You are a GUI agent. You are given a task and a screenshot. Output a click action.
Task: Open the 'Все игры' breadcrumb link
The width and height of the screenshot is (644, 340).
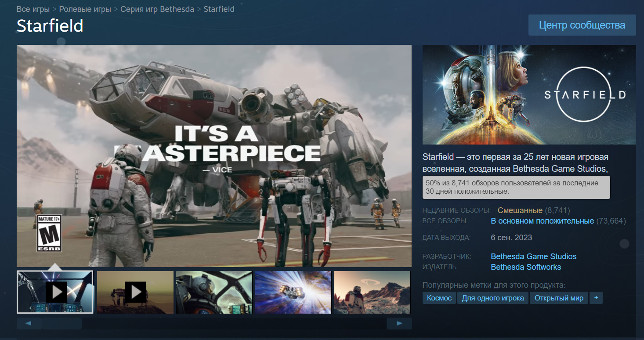[33, 9]
